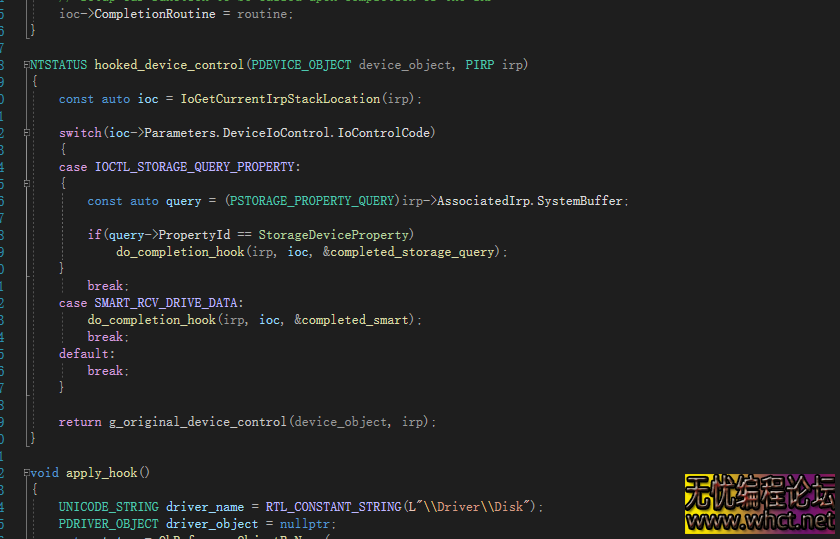Collapse the switch statement fold marker
The height and width of the screenshot is (539, 840).
(x=27, y=133)
